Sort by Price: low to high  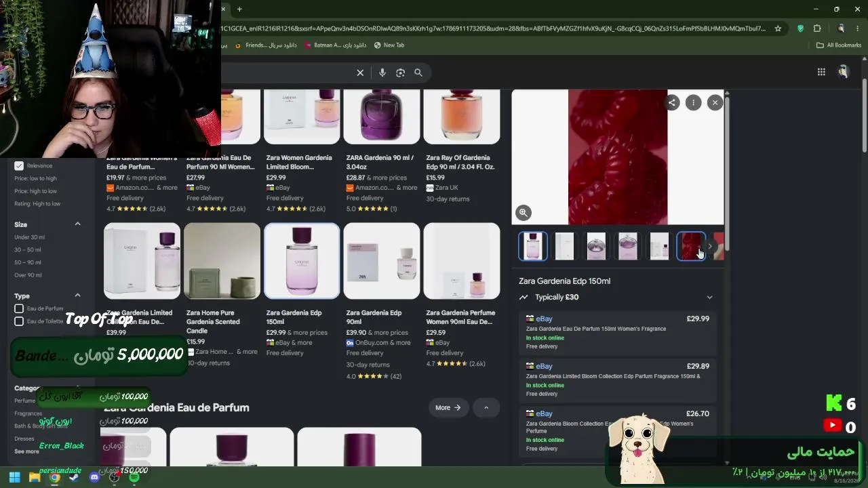(x=35, y=178)
